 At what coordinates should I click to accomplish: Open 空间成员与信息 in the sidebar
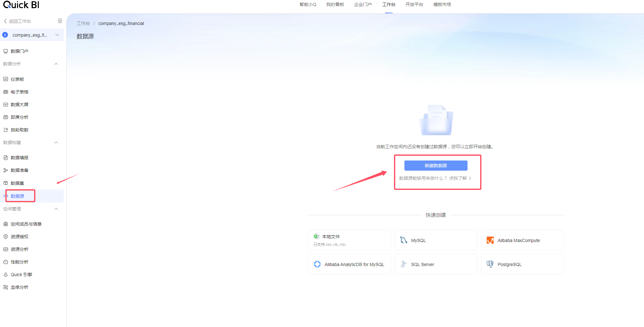(26, 224)
